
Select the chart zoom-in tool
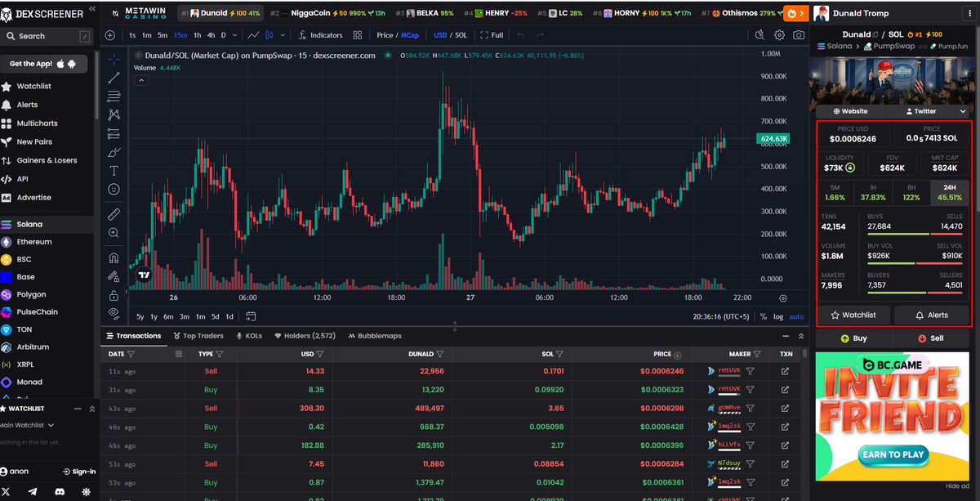click(114, 233)
